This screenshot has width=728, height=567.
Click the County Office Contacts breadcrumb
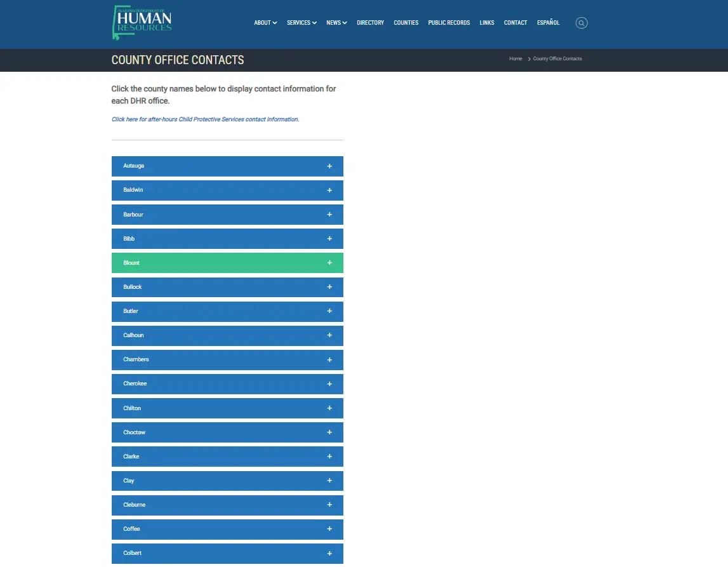click(557, 58)
